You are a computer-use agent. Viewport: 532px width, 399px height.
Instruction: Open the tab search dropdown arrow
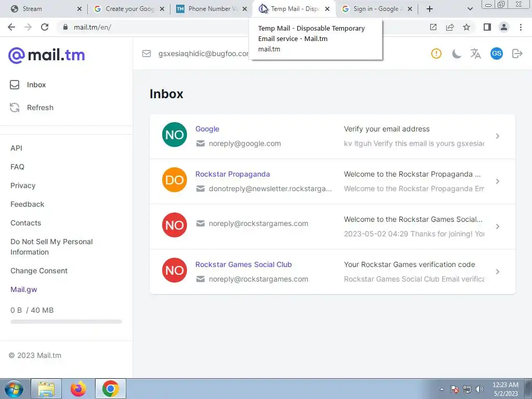(x=470, y=9)
